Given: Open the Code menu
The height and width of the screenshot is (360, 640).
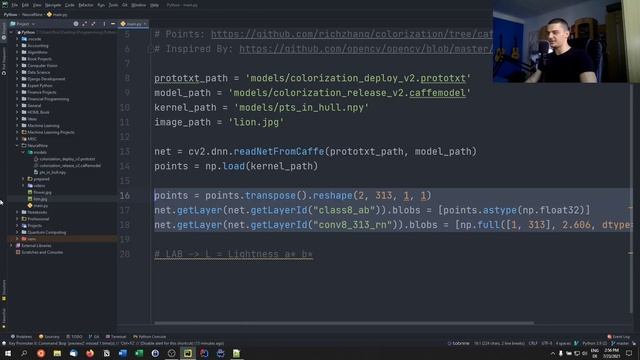Looking at the screenshot, I should point(70,5).
